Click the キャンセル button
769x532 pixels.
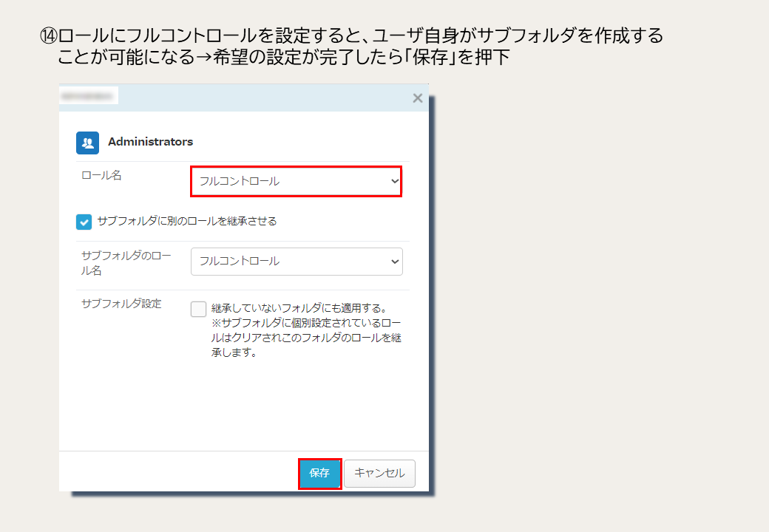[x=379, y=473]
